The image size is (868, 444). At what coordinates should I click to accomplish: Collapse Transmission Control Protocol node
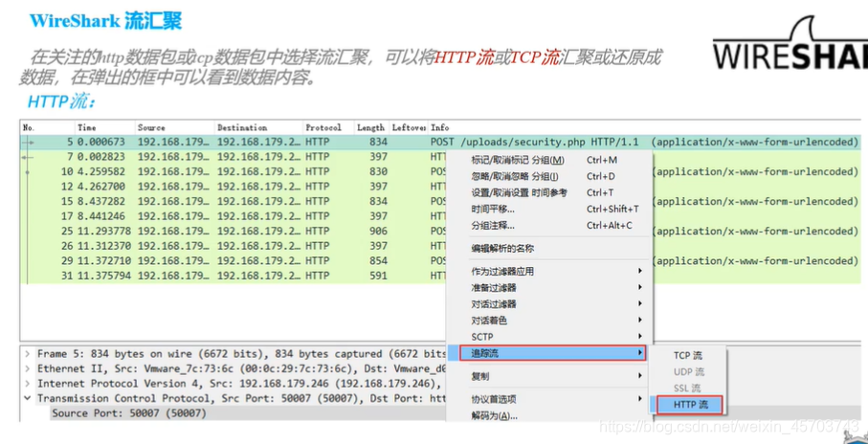click(x=27, y=399)
